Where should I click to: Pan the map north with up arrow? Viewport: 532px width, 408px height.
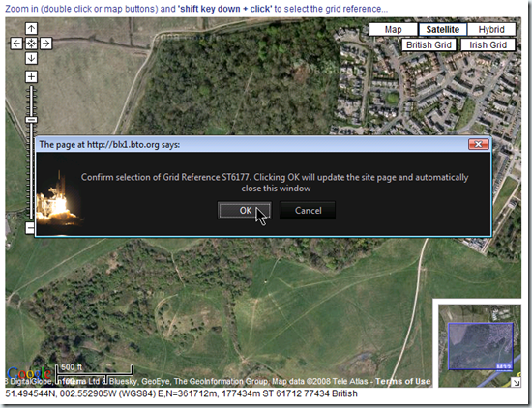[x=31, y=28]
